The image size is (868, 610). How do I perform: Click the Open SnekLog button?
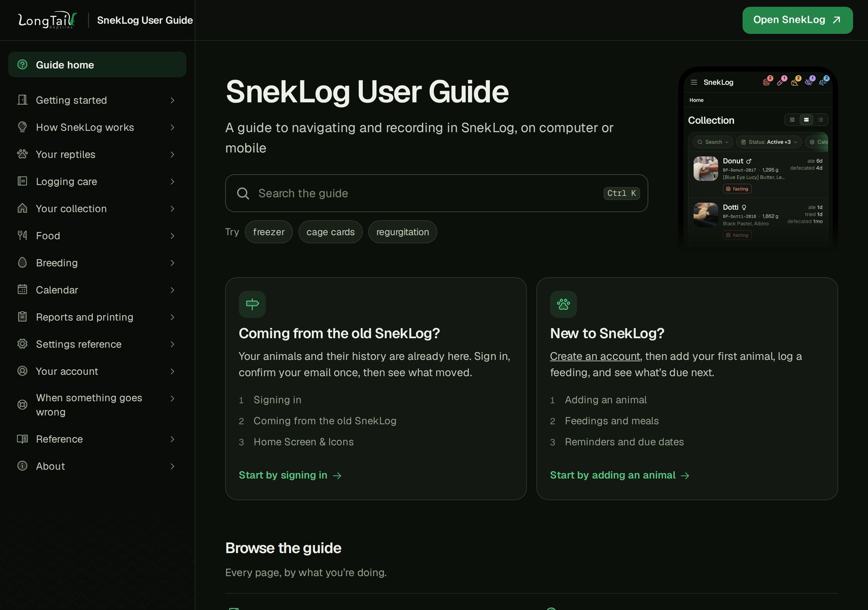click(797, 20)
